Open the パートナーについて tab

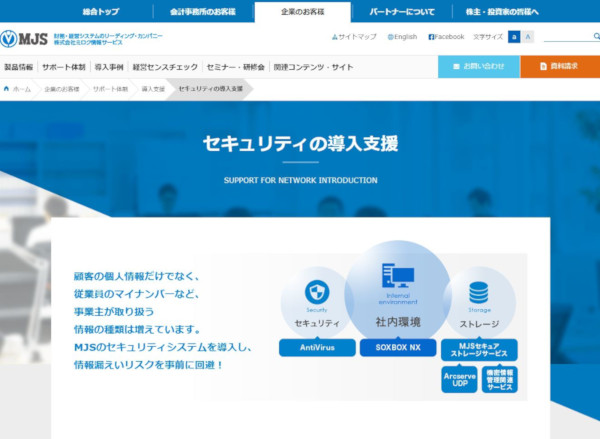coord(402,11)
